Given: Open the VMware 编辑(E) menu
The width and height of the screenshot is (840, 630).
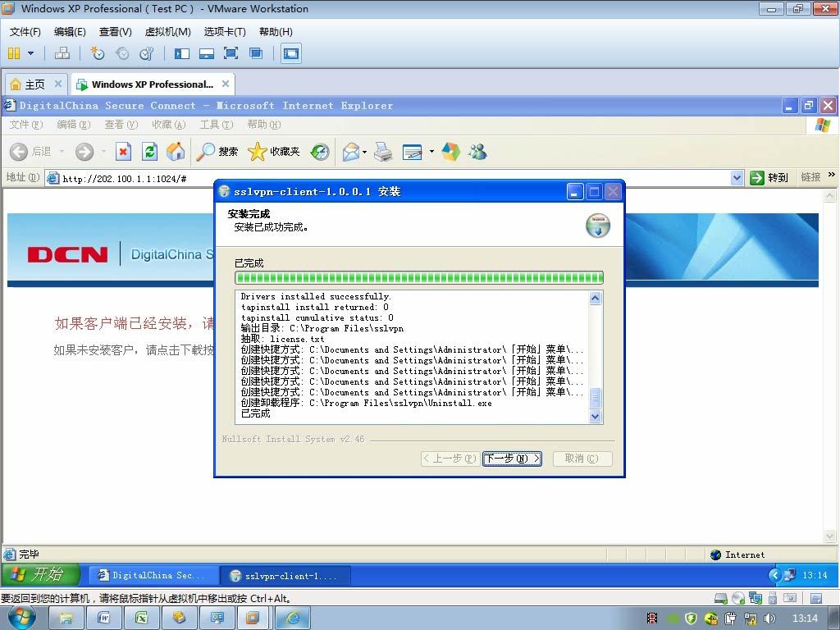Looking at the screenshot, I should click(70, 32).
